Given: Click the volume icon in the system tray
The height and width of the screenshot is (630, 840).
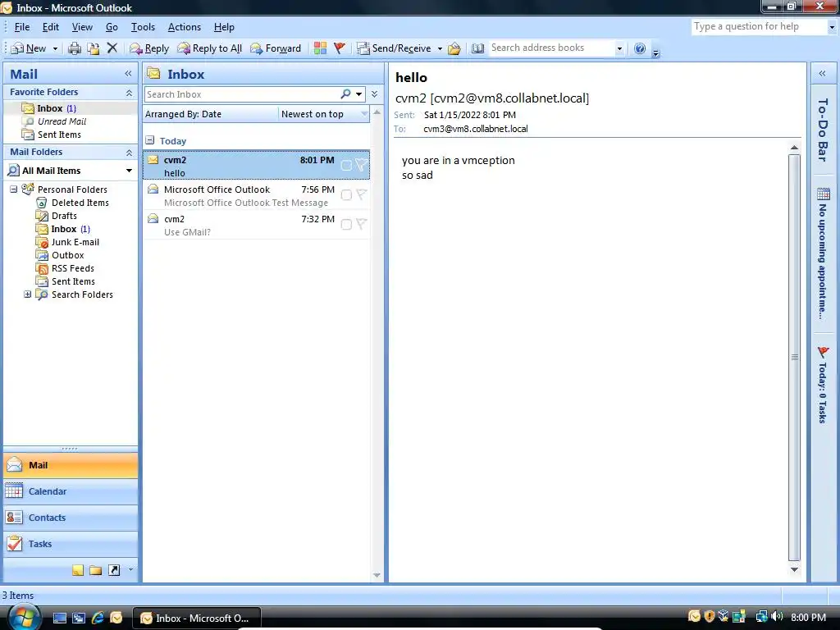Looking at the screenshot, I should pos(778,617).
